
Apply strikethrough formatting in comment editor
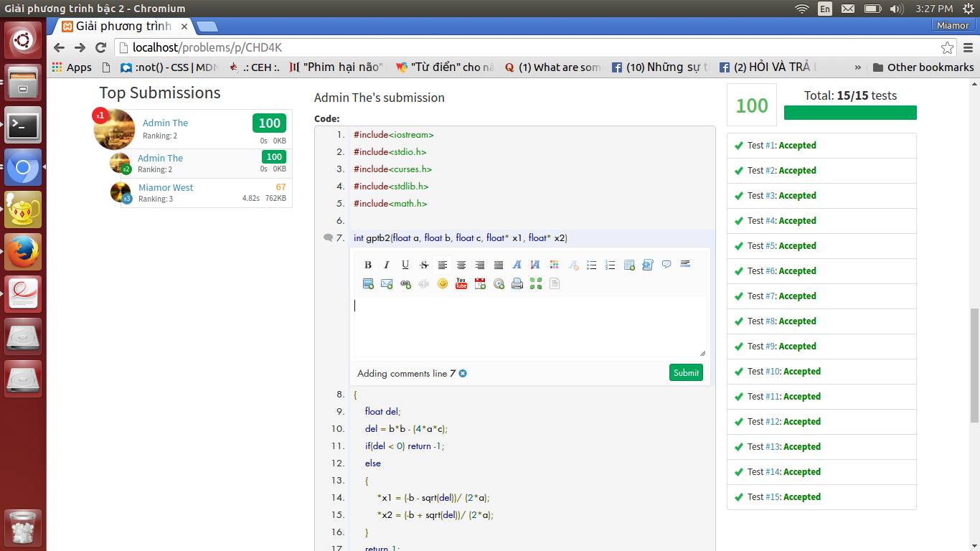424,265
